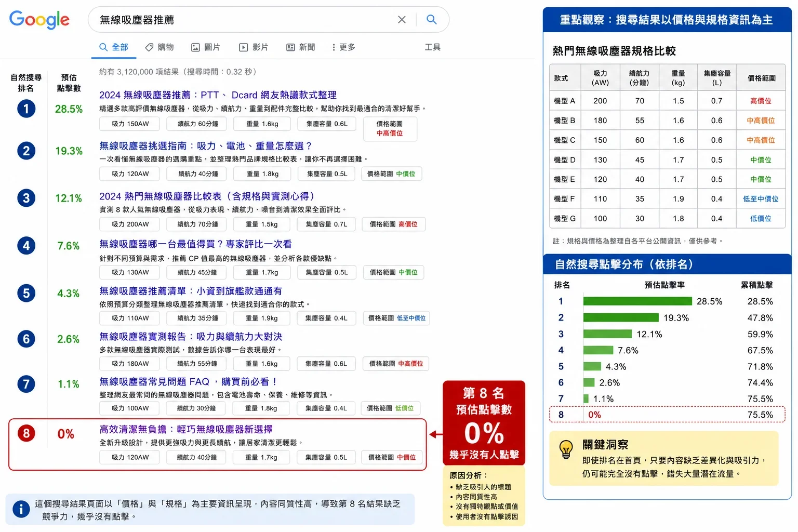Viewport: 798px width, 532px height.
Task: Click the Google logo
Action: point(39,20)
